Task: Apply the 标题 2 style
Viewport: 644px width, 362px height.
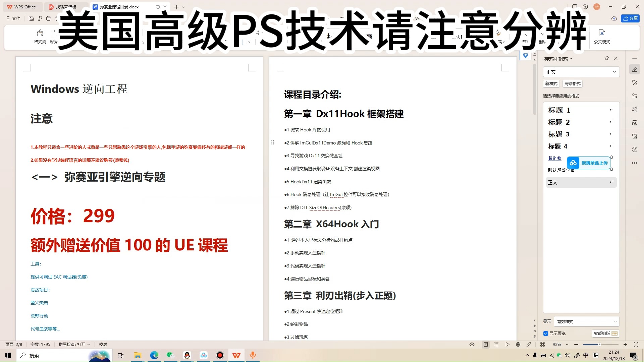Action: tap(581, 122)
